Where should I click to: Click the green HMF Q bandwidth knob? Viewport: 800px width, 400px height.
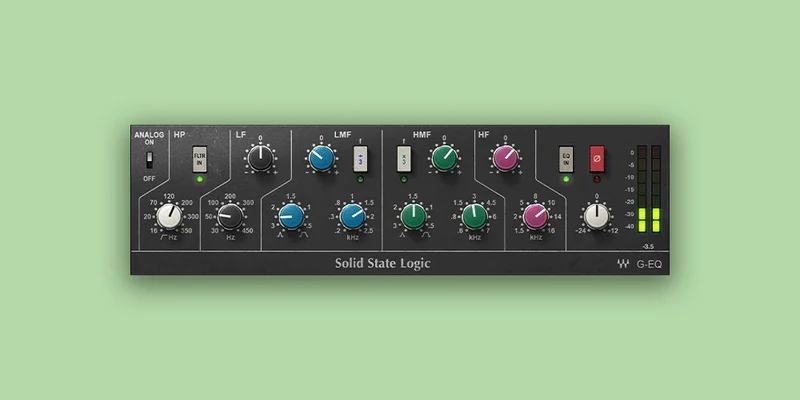[413, 216]
